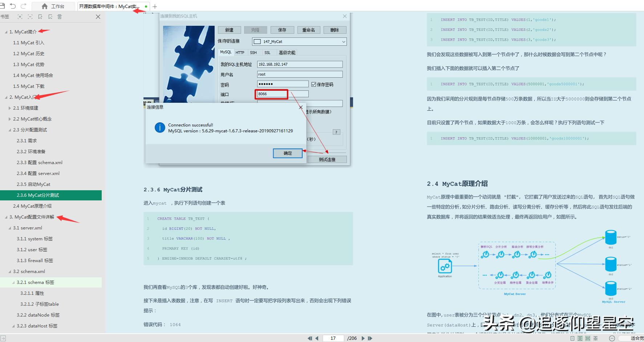Switch to the 工作台 home tab

tap(59, 6)
